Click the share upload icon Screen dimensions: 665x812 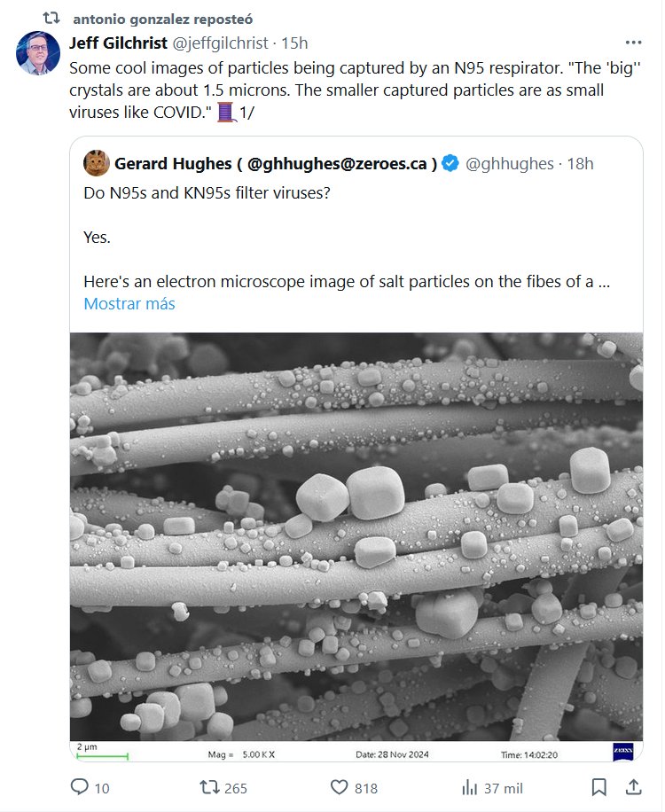point(633,787)
